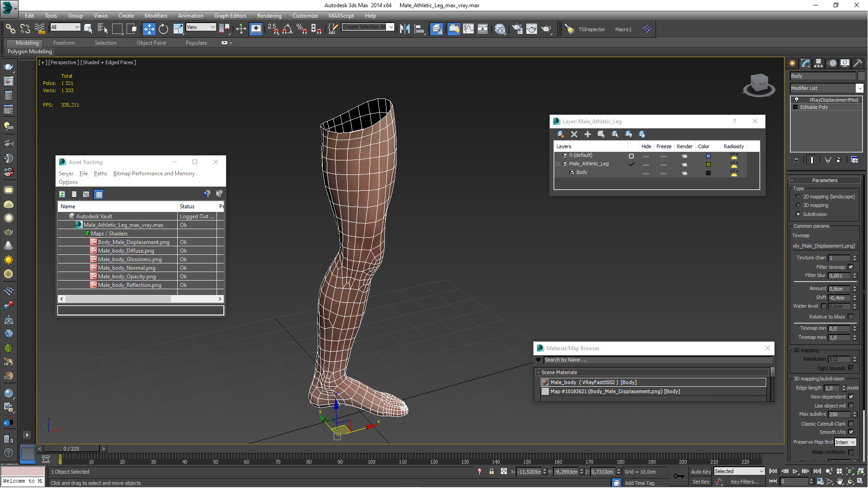Image resolution: width=868 pixels, height=488 pixels.
Task: Click the Macro1 toolbar button
Action: 623,29
